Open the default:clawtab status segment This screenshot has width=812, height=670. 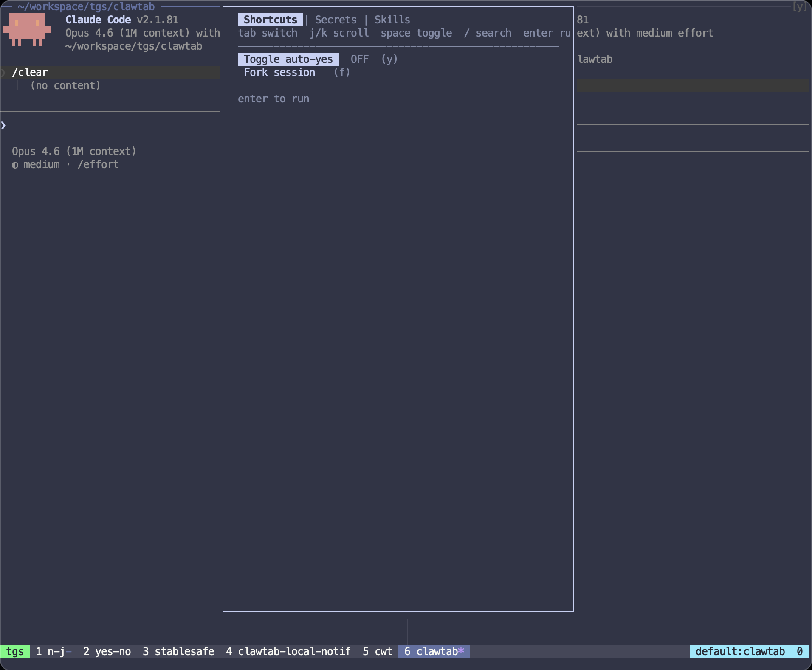[x=740, y=651]
